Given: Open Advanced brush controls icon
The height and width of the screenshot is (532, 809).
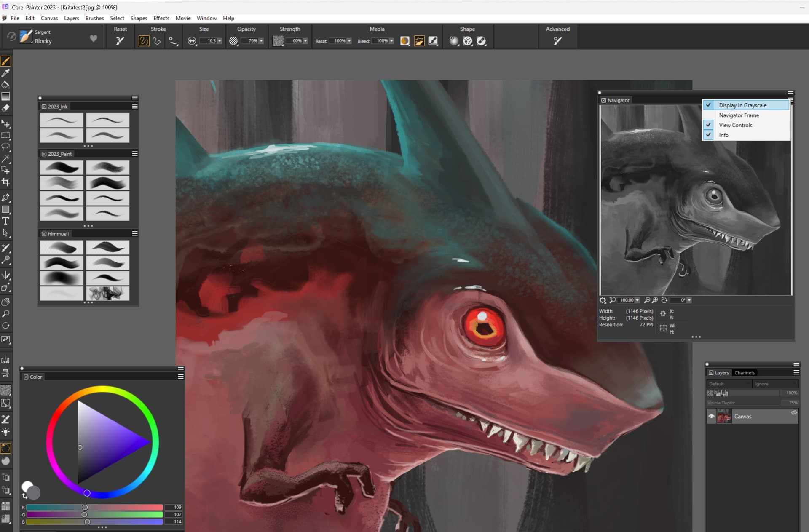Looking at the screenshot, I should pos(557,41).
